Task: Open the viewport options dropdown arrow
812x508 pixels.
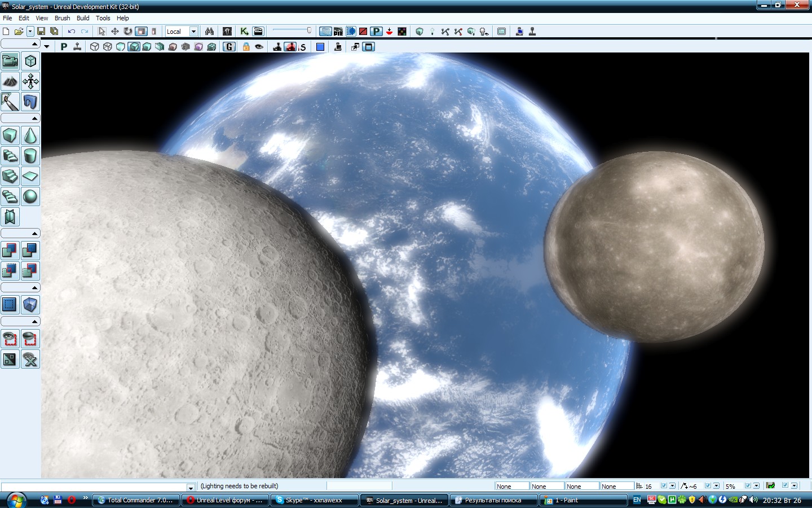Action: (x=47, y=47)
